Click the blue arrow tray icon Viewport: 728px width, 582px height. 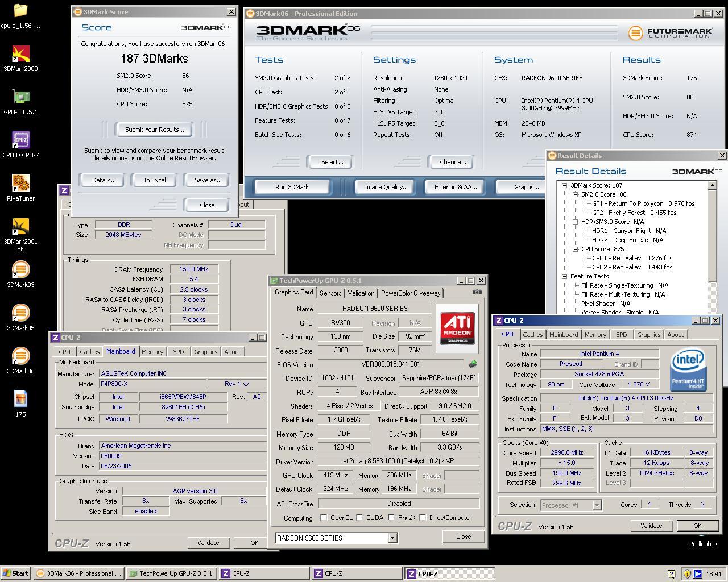(x=697, y=574)
